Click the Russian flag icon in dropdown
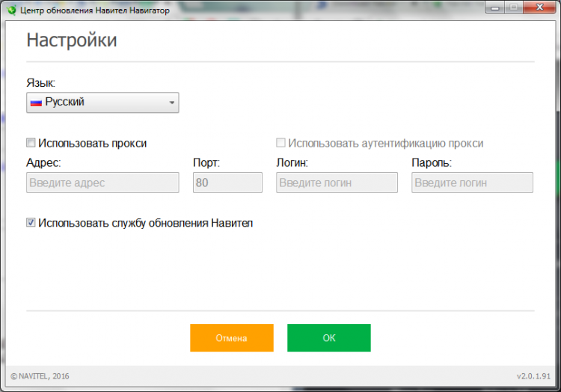 point(36,103)
